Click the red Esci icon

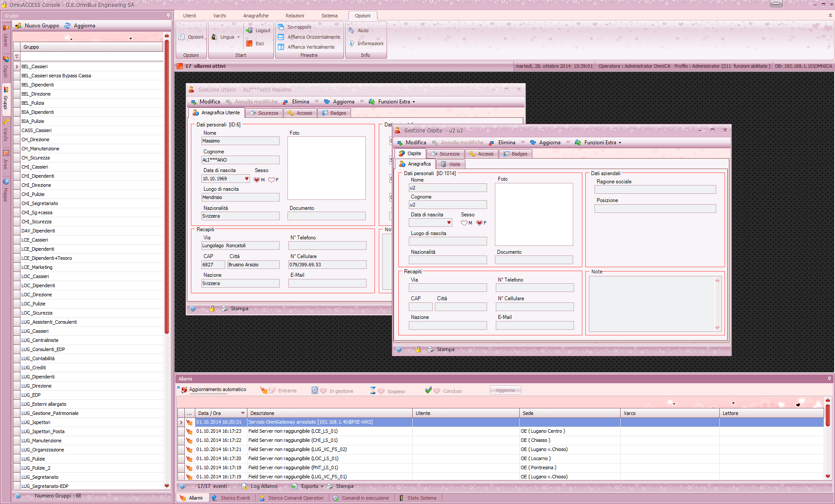(x=249, y=43)
